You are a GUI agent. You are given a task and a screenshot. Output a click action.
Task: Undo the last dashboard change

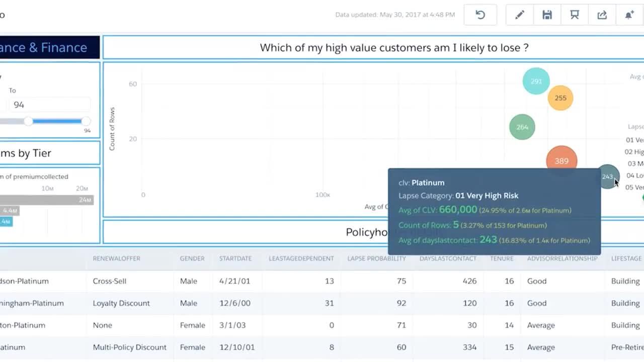pyautogui.click(x=480, y=15)
